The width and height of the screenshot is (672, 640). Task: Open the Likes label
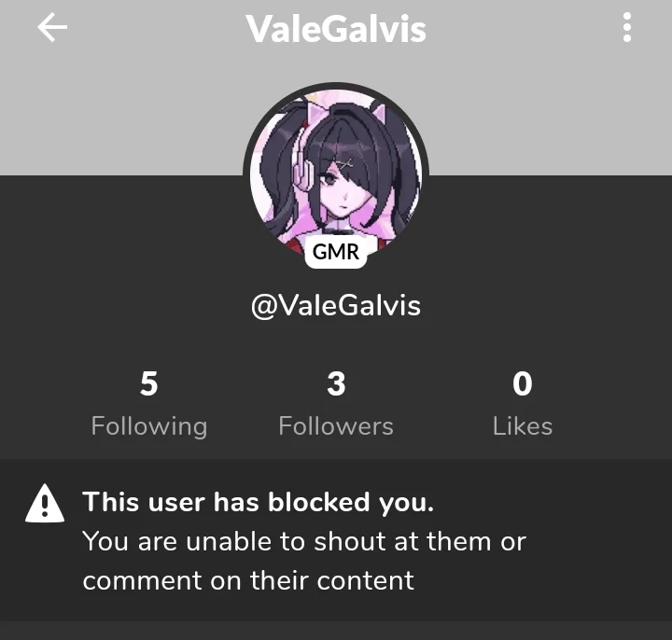point(523,426)
